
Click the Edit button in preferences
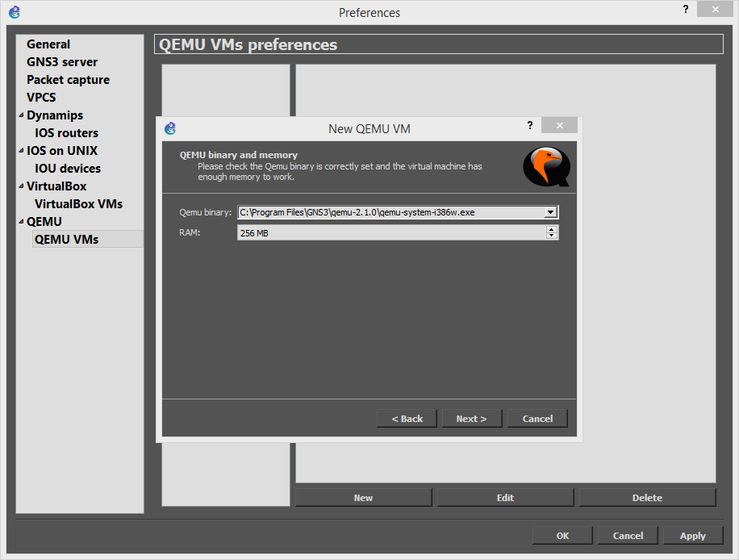click(505, 498)
